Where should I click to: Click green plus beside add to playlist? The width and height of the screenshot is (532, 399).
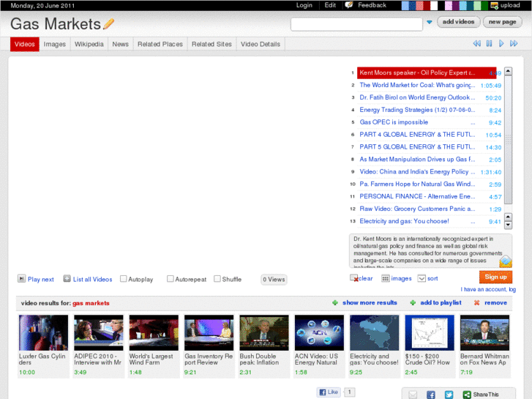coord(413,302)
